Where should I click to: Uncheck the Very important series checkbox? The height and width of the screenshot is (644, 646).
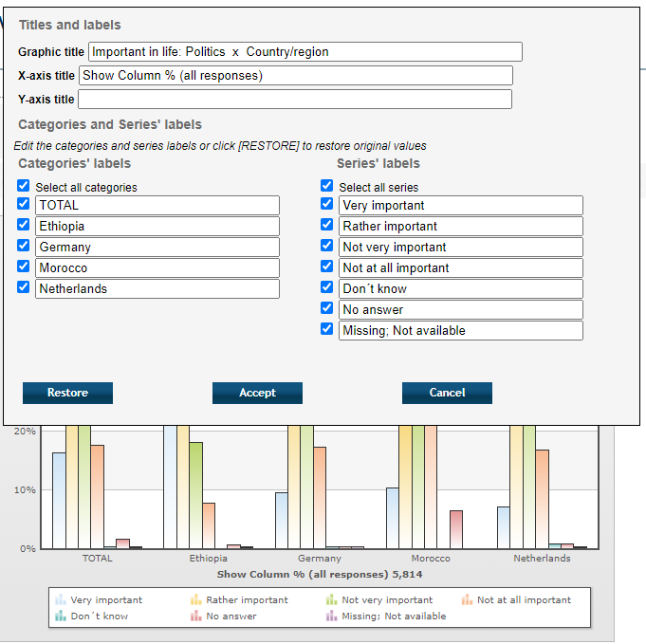pyautogui.click(x=326, y=204)
